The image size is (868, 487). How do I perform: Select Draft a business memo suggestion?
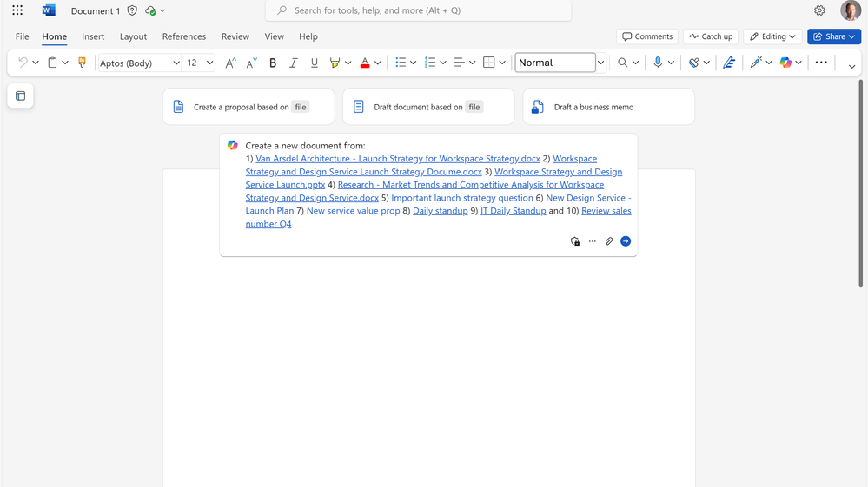coord(608,107)
